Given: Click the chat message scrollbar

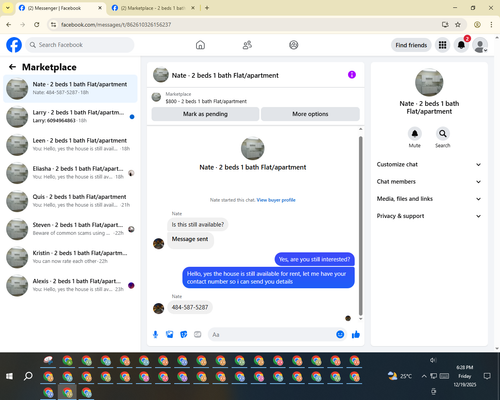Looking at the screenshot, I should 360,225.
